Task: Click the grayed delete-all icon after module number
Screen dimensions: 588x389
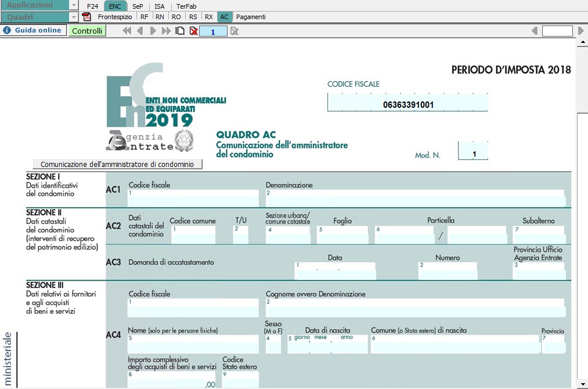Action: point(234,31)
